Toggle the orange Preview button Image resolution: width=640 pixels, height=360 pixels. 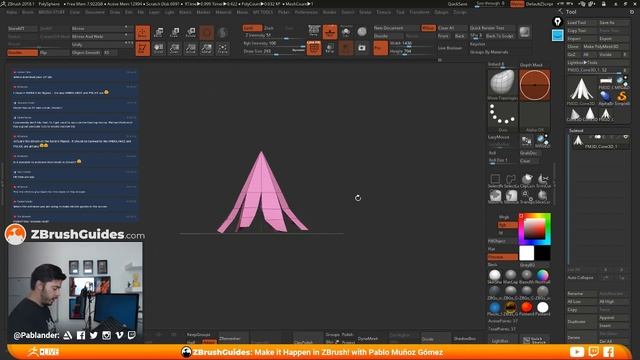tap(502, 257)
